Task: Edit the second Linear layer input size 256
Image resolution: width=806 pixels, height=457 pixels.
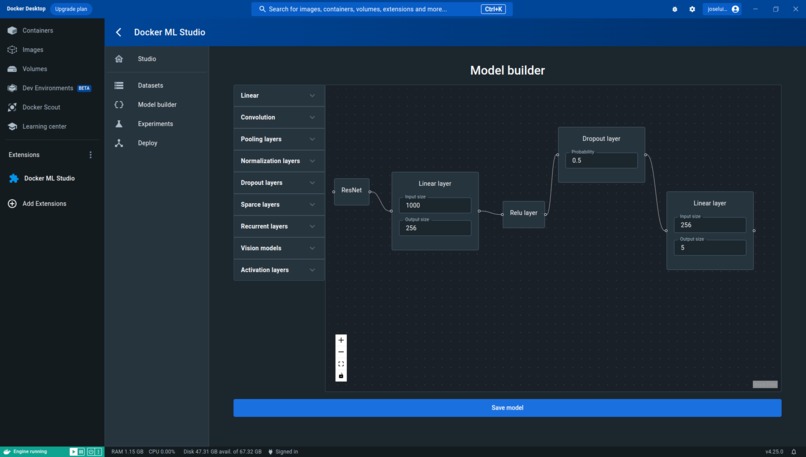Action: [x=710, y=225]
